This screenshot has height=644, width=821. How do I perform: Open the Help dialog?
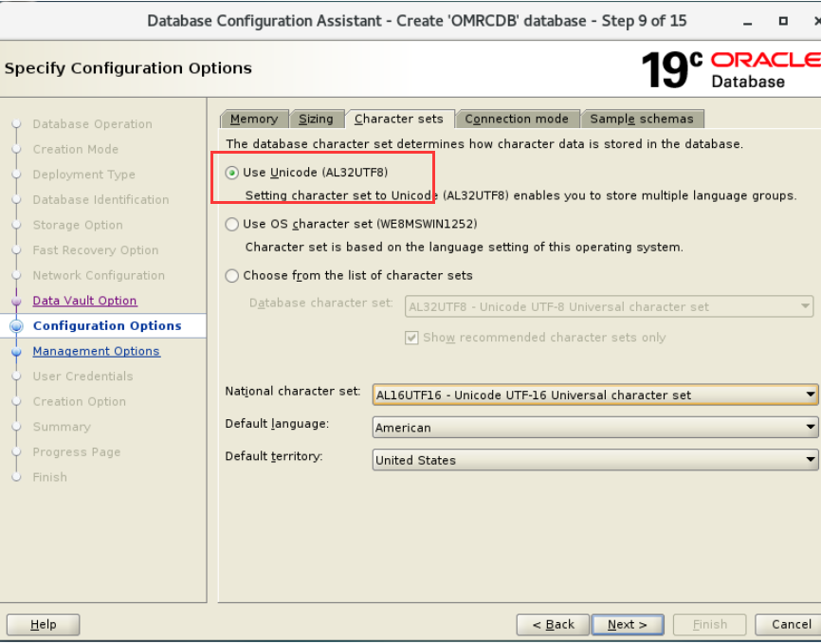43,624
